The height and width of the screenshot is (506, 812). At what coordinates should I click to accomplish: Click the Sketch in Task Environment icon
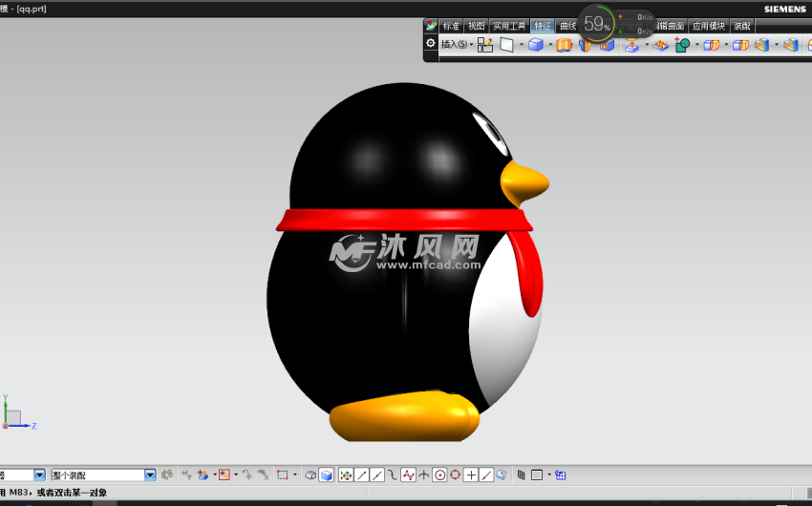click(x=485, y=45)
